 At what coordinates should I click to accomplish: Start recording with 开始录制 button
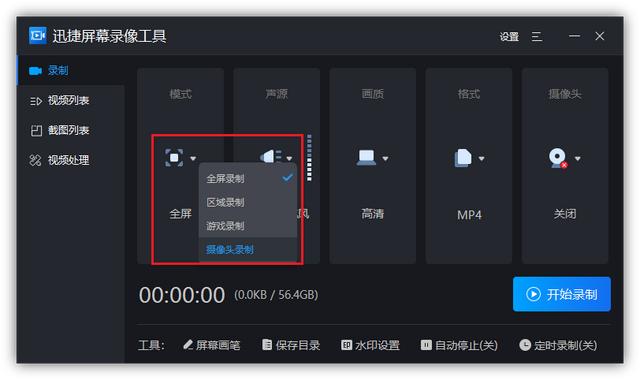click(x=562, y=294)
